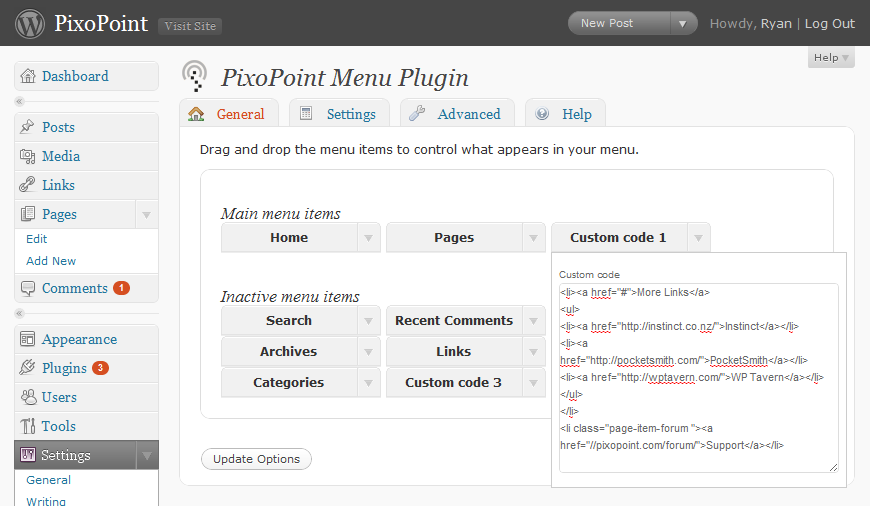
Task: Click the wrench icon on Advanced tab
Action: coord(417,113)
